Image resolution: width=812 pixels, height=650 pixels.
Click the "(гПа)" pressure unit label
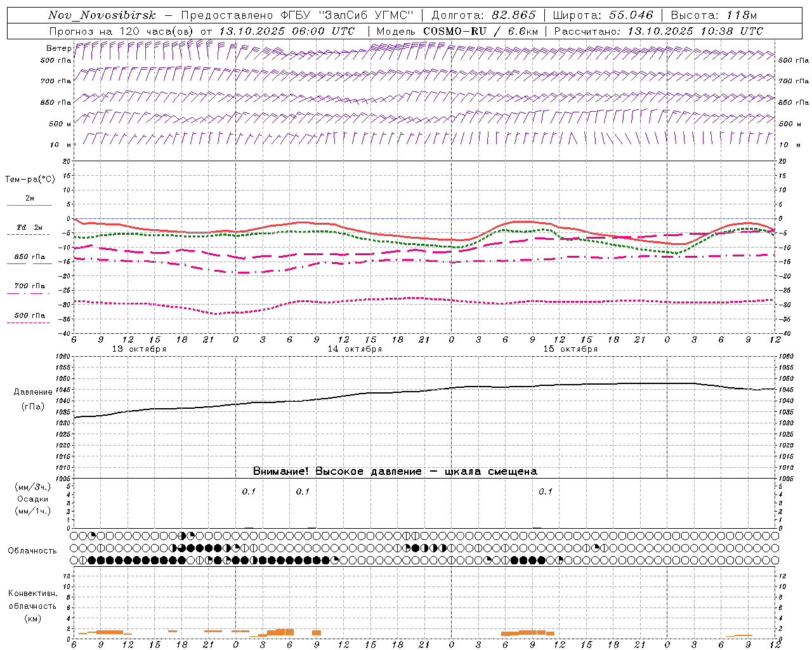tap(32, 406)
